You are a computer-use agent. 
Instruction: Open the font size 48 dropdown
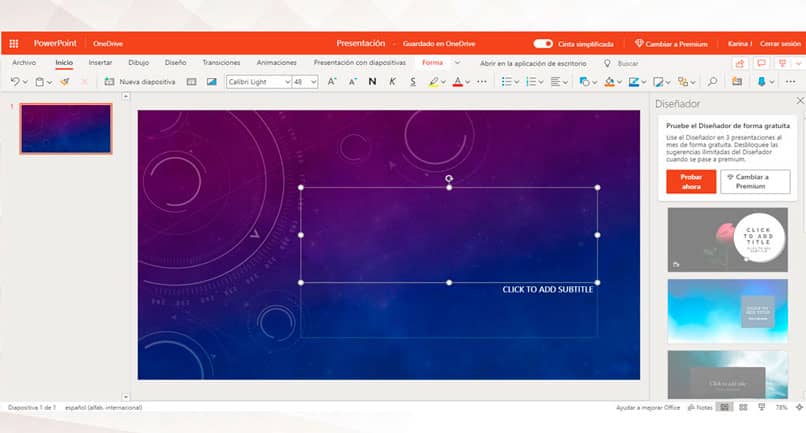(313, 82)
